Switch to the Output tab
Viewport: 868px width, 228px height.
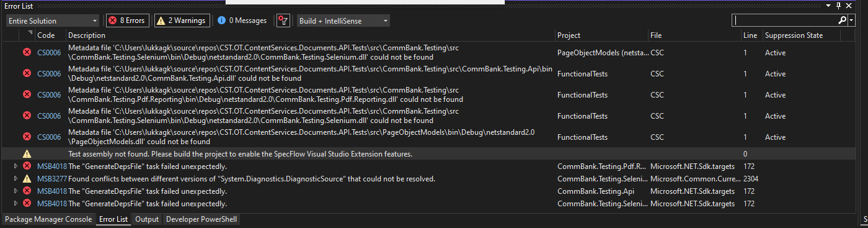[x=147, y=219]
